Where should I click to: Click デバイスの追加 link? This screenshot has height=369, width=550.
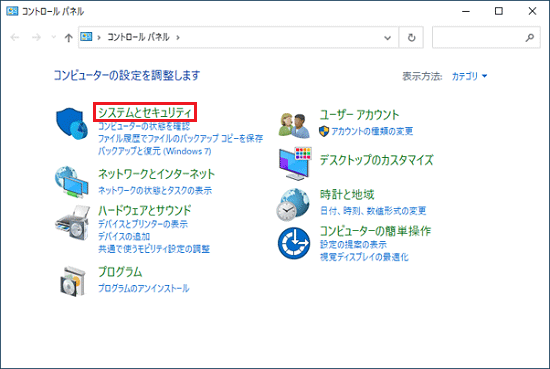[124, 236]
